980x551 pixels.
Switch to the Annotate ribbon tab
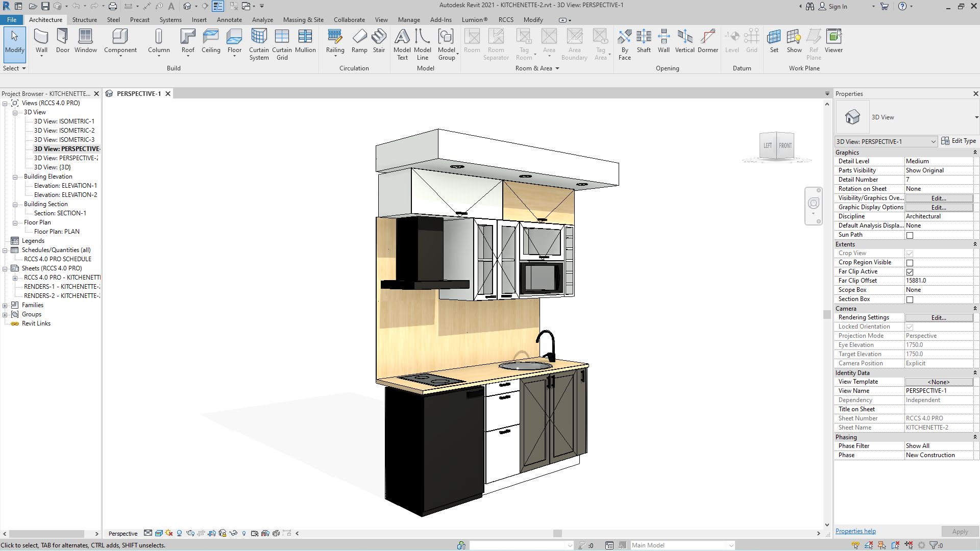point(229,19)
